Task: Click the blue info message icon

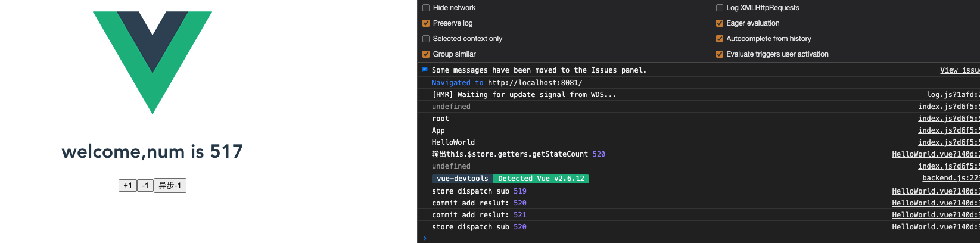Action: pyautogui.click(x=425, y=70)
